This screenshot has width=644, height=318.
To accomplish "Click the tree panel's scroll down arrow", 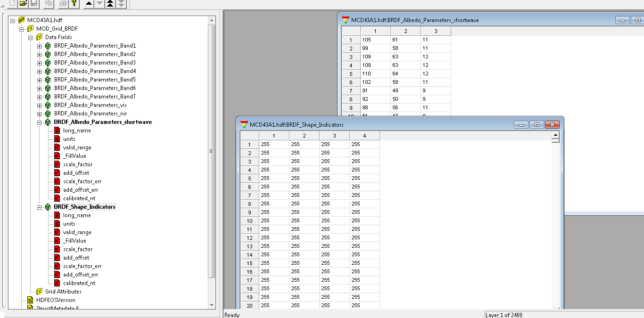I will click(x=211, y=305).
